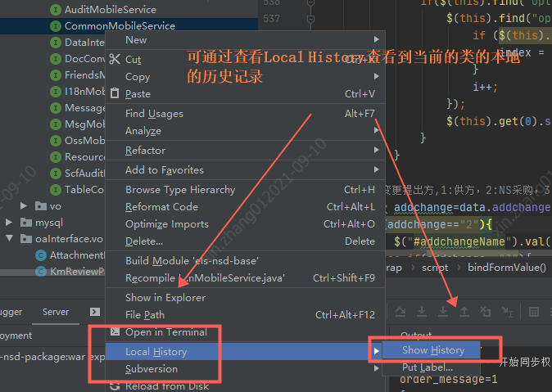
Task: Expand the vo package tree arrow
Action: pos(24,205)
